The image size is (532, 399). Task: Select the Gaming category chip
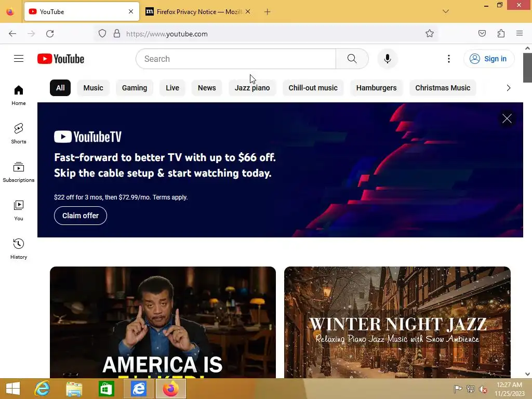135,88
